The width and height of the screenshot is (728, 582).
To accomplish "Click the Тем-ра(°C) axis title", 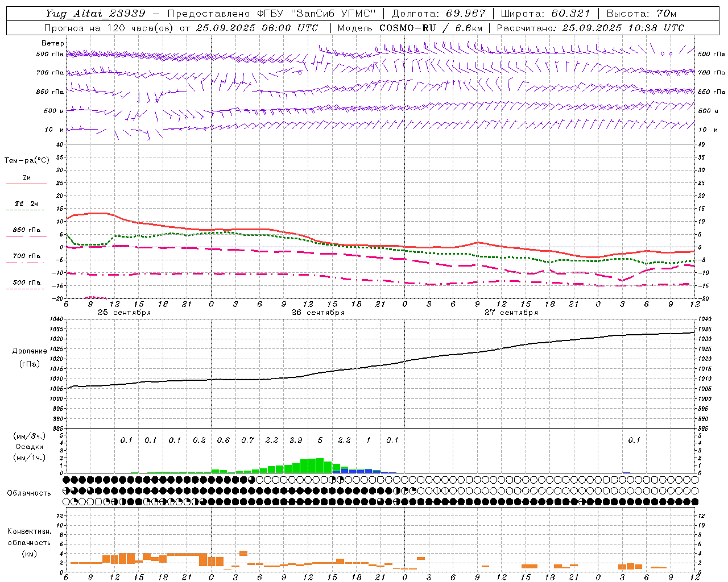I will click(x=27, y=161).
